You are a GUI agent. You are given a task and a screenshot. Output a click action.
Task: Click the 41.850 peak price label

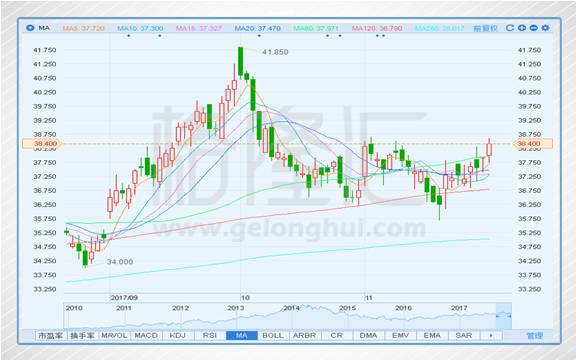275,52
